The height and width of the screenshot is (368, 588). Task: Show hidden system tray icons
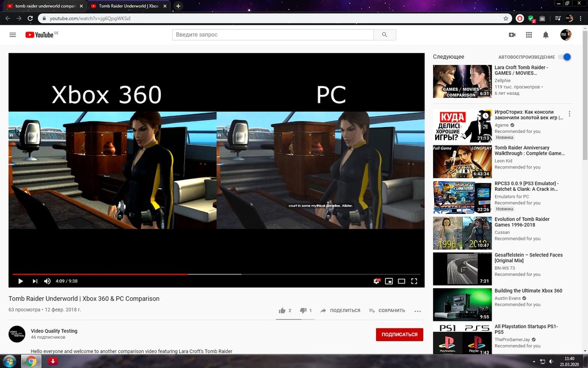point(535,361)
